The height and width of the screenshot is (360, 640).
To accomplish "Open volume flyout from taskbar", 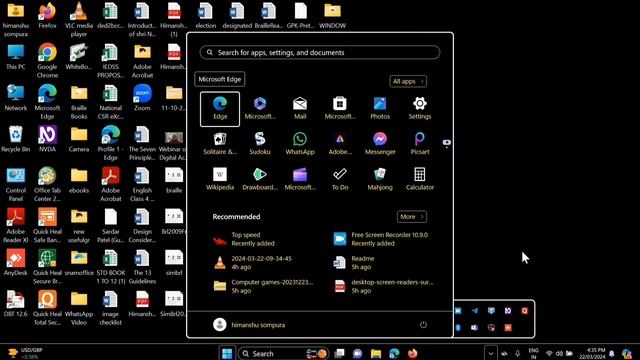I will pos(559,353).
